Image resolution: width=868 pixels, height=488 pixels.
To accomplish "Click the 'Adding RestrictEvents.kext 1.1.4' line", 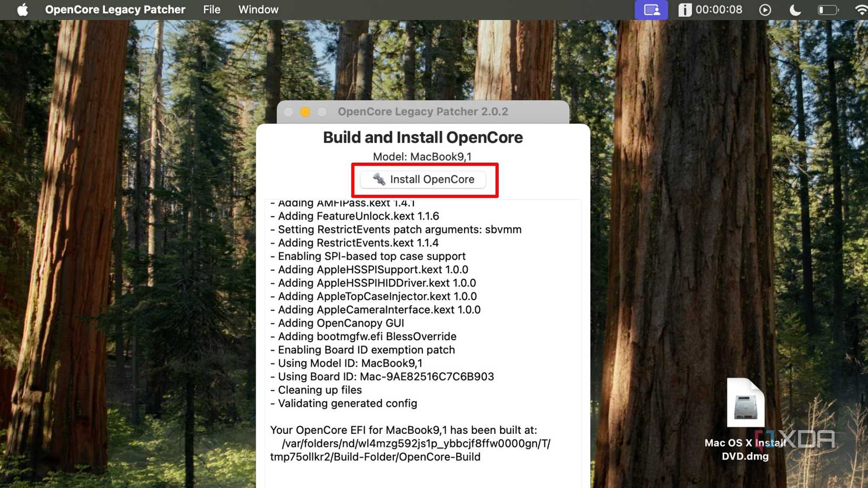I will pyautogui.click(x=354, y=243).
